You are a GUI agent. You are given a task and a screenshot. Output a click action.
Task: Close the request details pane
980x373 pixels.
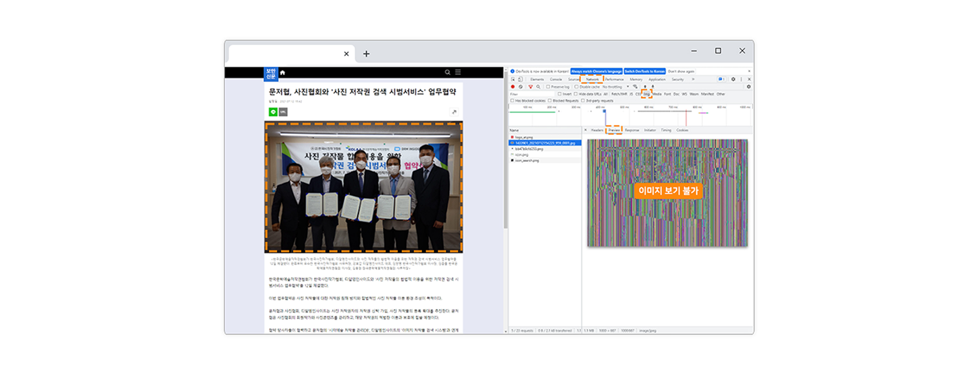point(586,130)
